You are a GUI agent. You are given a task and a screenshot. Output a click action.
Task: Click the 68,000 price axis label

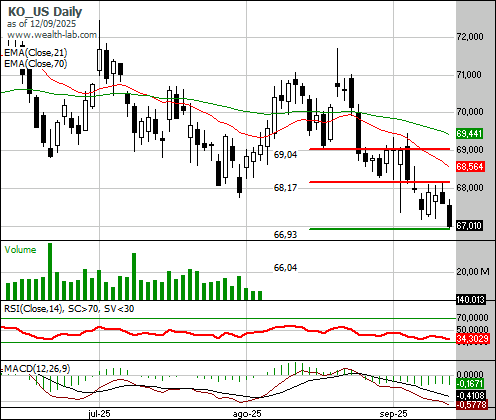tap(470, 187)
